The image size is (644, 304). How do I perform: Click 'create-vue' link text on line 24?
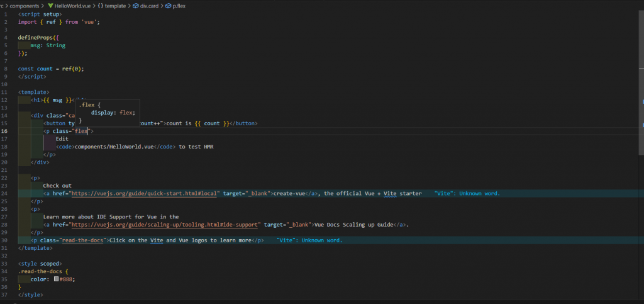coord(289,193)
